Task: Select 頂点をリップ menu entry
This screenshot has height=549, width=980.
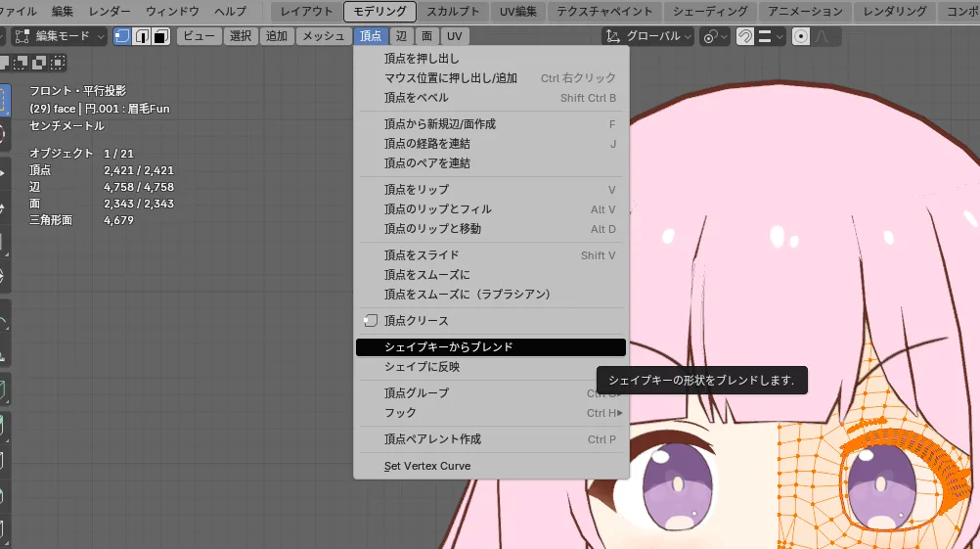Action: [491, 190]
